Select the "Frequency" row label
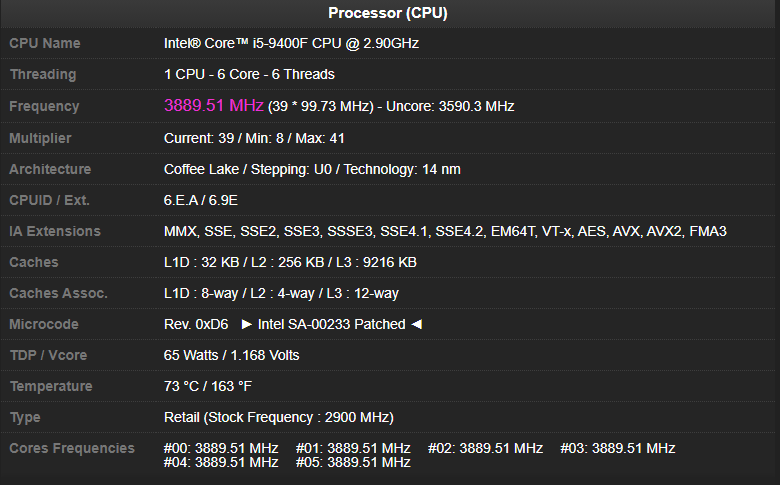 tap(44, 106)
